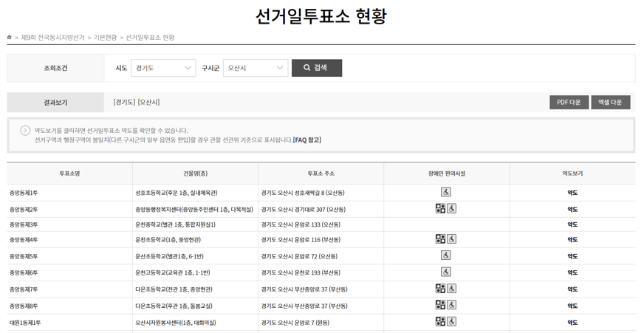Click address 경기도 오산시 운암로 72 (오산동)
644x333 pixels.
(x=299, y=256)
